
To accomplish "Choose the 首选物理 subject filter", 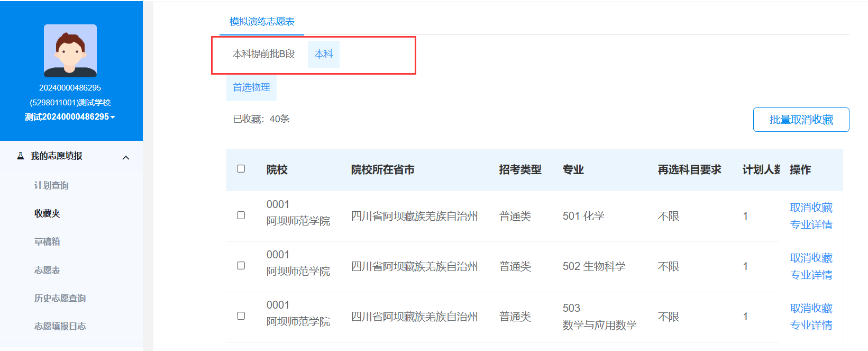I will 251,87.
